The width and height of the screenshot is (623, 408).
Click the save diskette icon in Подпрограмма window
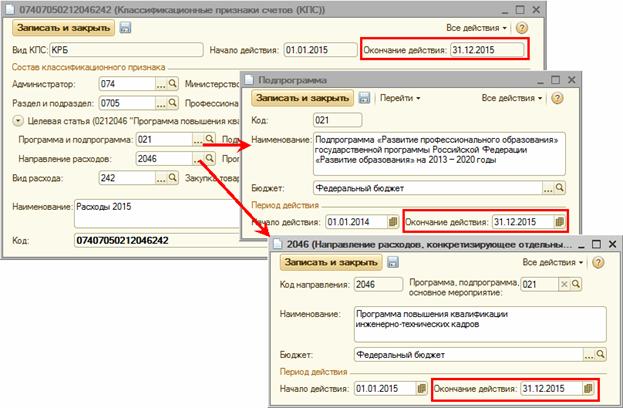click(x=366, y=98)
